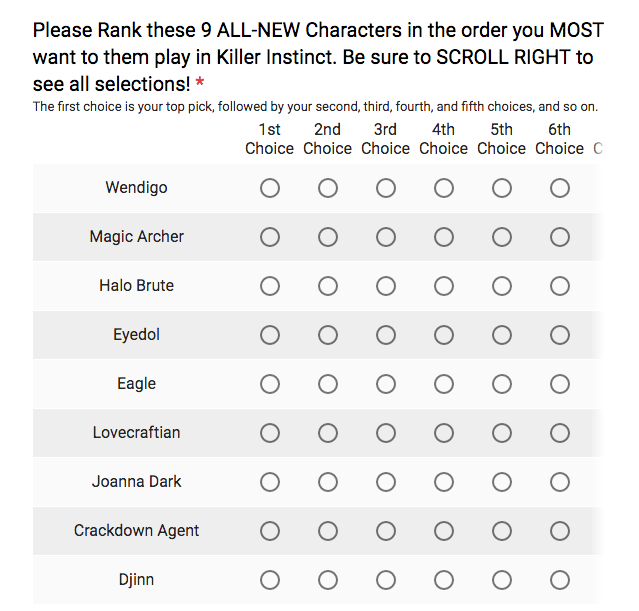
Task: Select 6th Choice for Wendigo
Action: point(560,188)
